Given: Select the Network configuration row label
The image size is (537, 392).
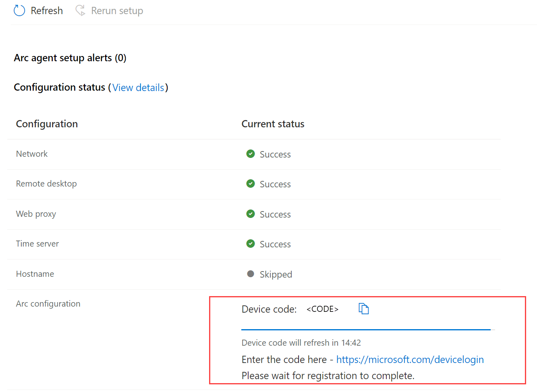Looking at the screenshot, I should coord(32,154).
